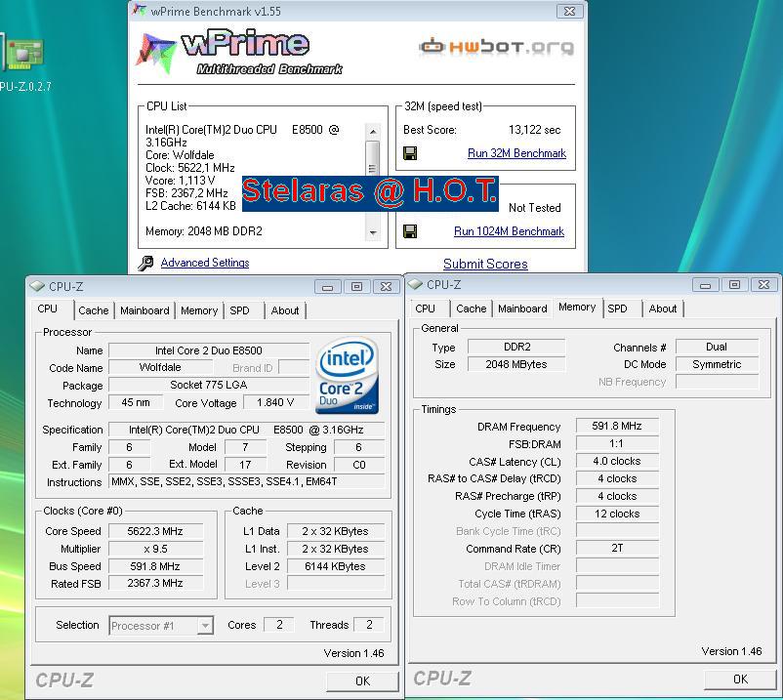The image size is (783, 700).
Task: Click the Memory: 2048 MB DDR2 line in CPU List
Action: point(204,231)
